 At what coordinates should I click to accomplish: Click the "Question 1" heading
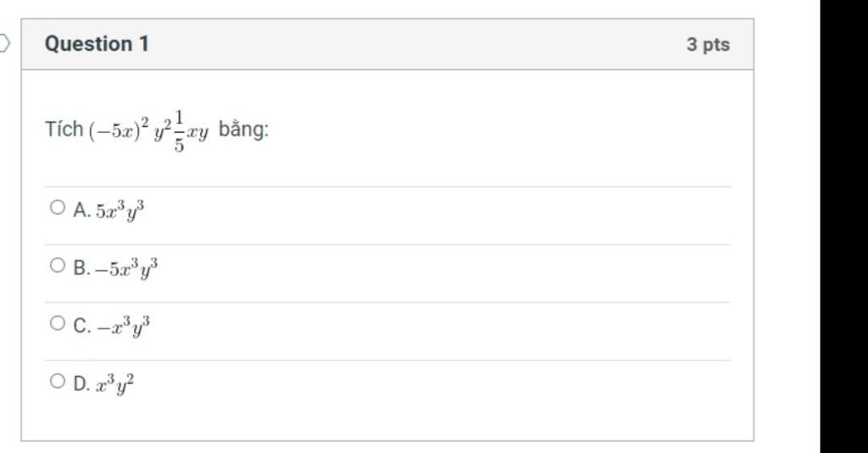pos(97,44)
